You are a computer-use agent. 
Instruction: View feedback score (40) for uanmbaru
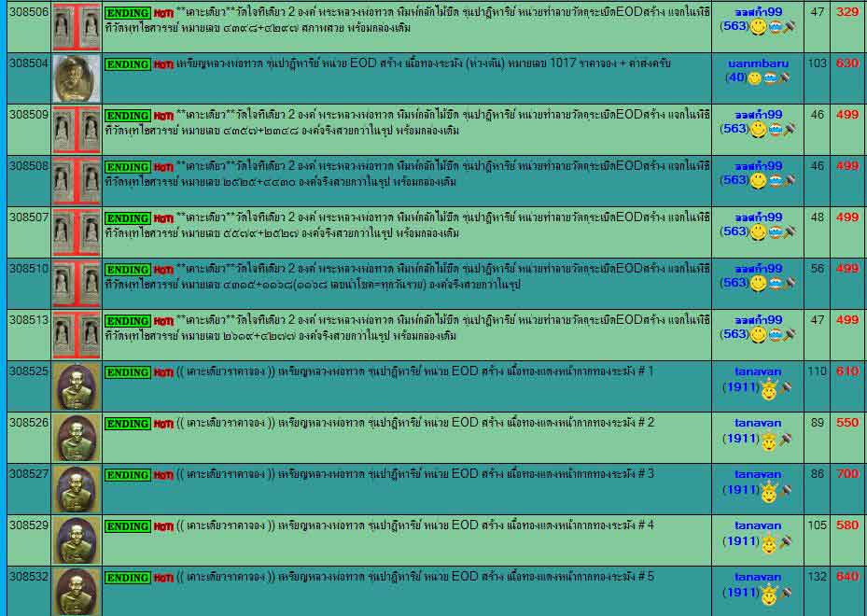[x=734, y=78]
